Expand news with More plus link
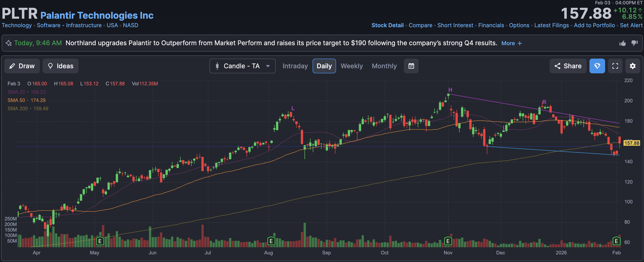This screenshot has height=262, width=644. coord(511,43)
